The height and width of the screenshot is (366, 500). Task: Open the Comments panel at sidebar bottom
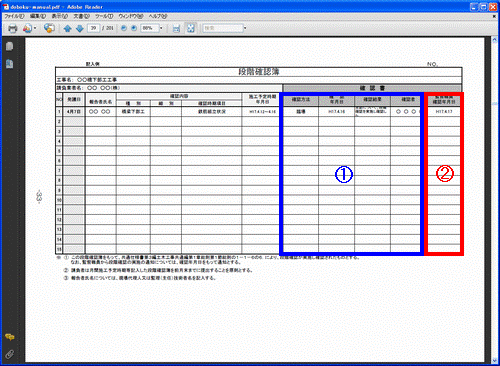pos(10,337)
